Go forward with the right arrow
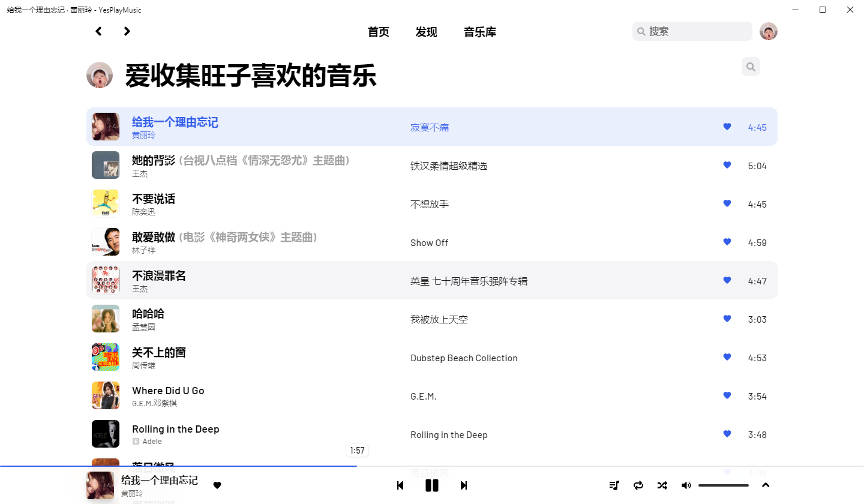The width and height of the screenshot is (864, 504). click(127, 31)
